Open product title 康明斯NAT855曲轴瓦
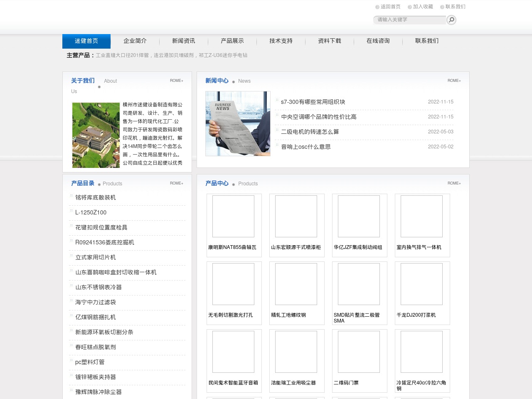 tap(232, 247)
